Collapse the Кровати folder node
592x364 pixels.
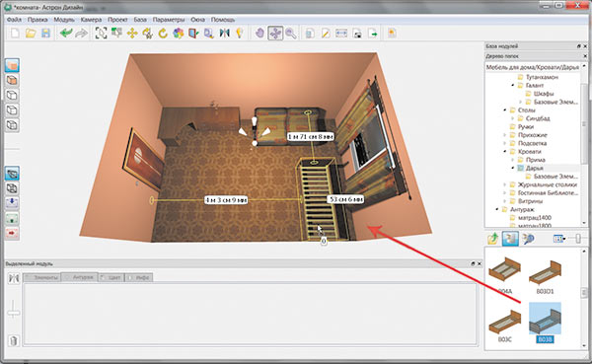point(505,151)
